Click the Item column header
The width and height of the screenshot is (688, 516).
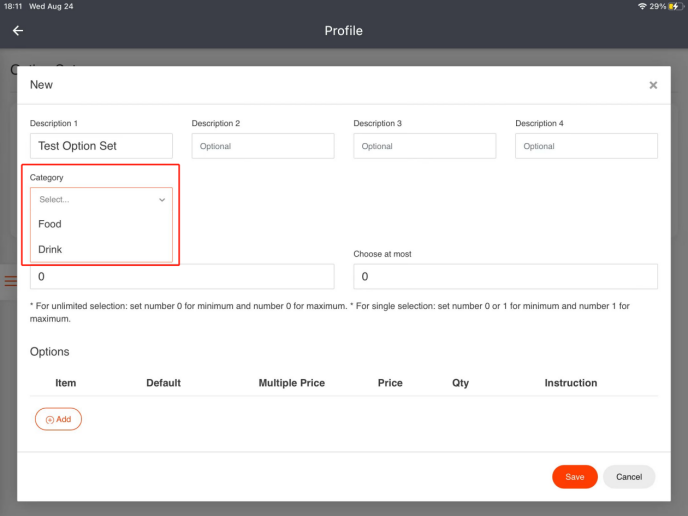pos(65,383)
